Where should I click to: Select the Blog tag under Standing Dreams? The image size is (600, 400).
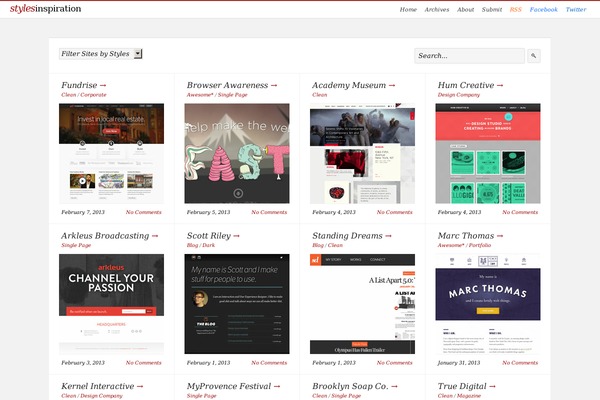(318, 245)
